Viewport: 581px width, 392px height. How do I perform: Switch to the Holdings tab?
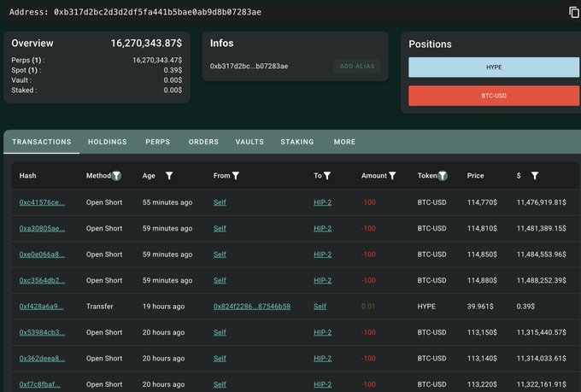pos(107,142)
